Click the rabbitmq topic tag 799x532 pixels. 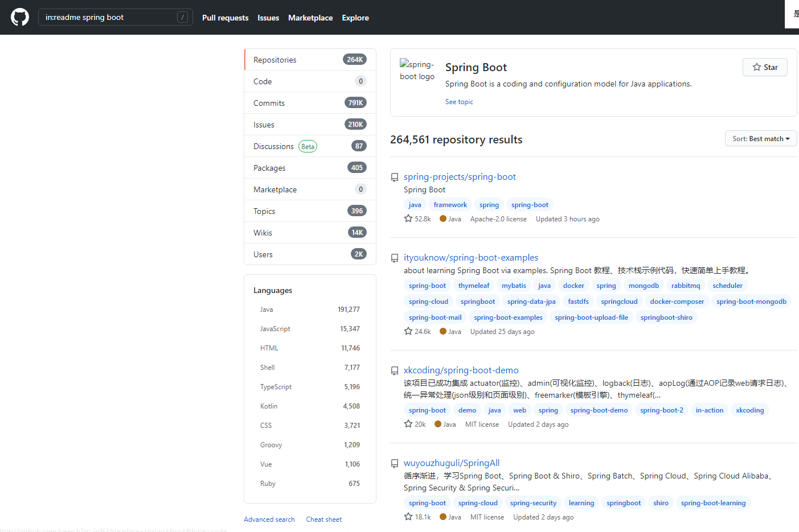tap(686, 286)
